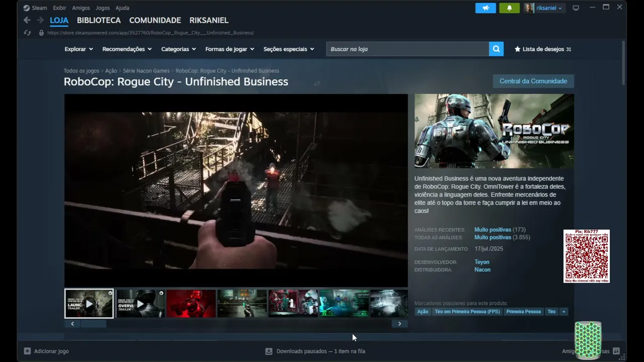Screen dimensions: 644x362
Task: Open the friends chat icon
Action: (616, 351)
